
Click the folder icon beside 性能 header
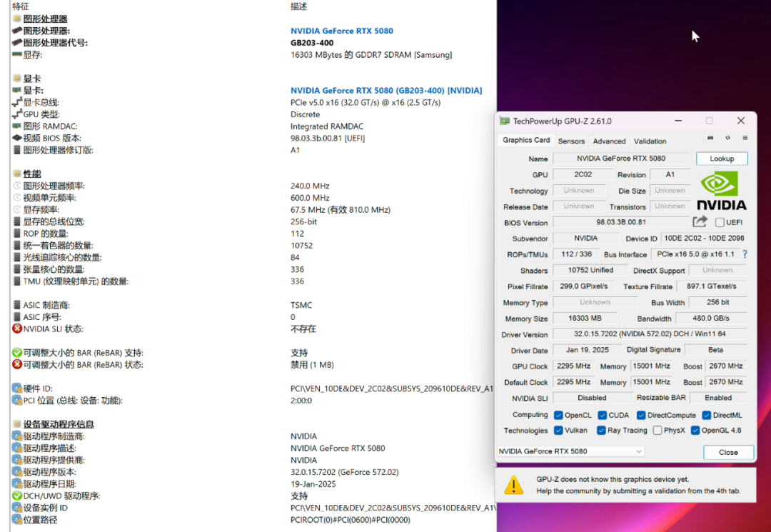[16, 174]
